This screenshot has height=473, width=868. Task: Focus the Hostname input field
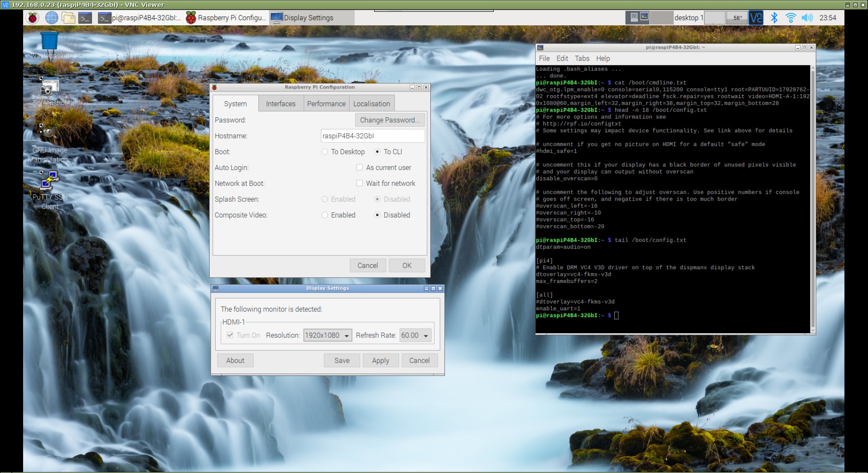coord(373,136)
